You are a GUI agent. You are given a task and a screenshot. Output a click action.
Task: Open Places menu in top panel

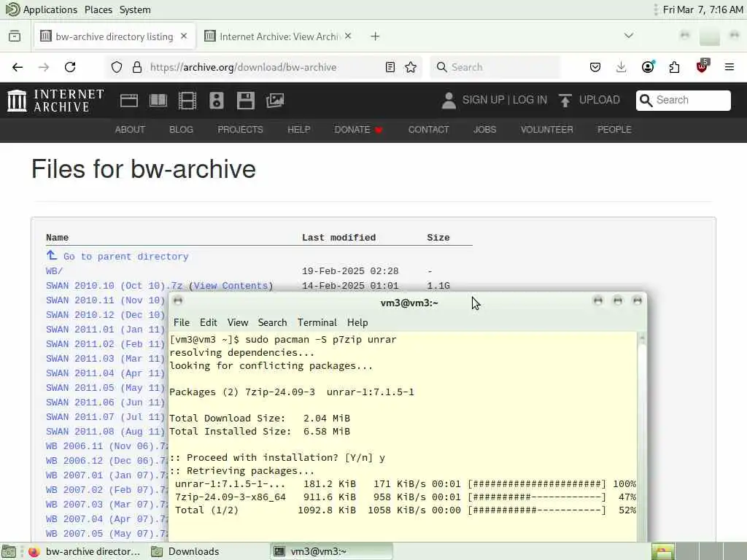98,9
